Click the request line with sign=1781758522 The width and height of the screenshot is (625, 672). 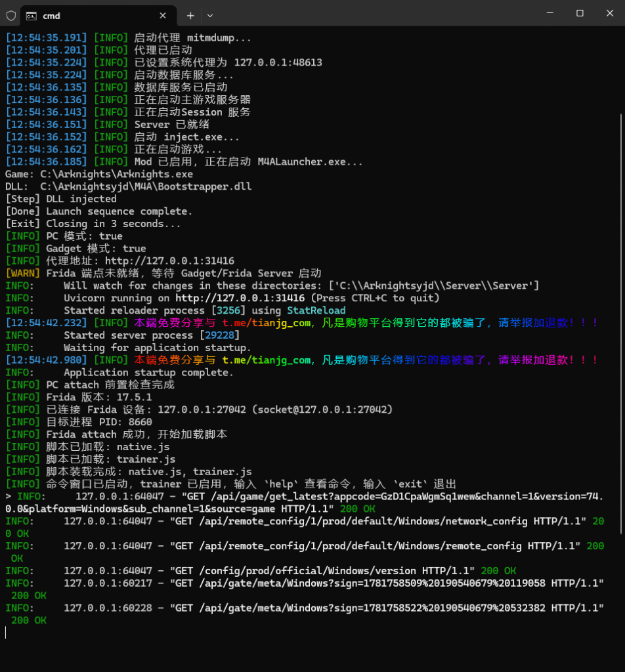(305, 614)
